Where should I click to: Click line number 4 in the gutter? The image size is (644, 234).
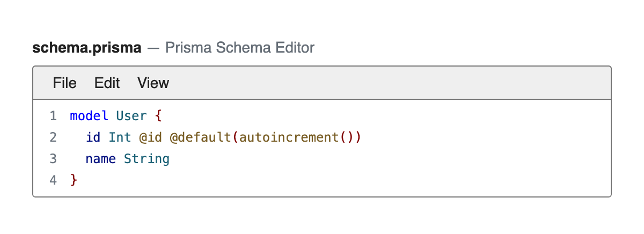click(x=53, y=180)
